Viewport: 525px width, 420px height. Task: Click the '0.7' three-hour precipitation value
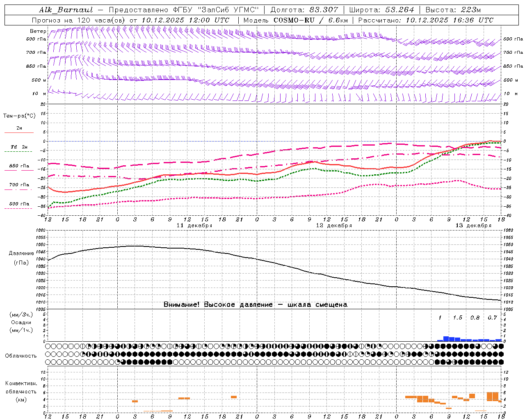[492, 318]
